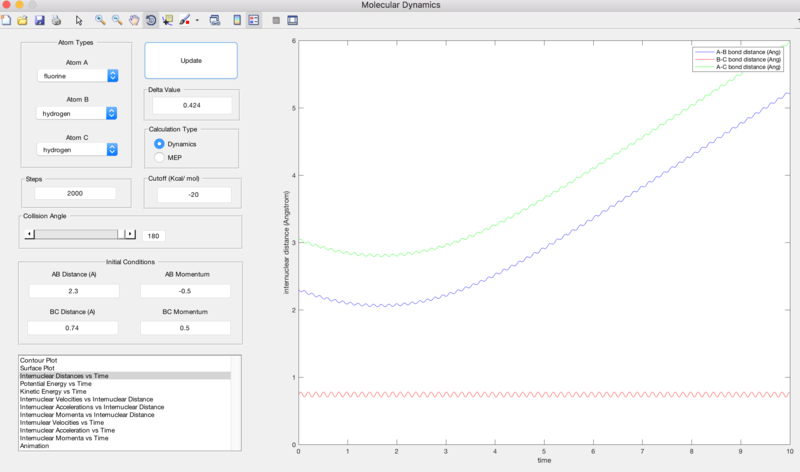Select the MEP calculation type
800x472 pixels.
pyautogui.click(x=159, y=158)
